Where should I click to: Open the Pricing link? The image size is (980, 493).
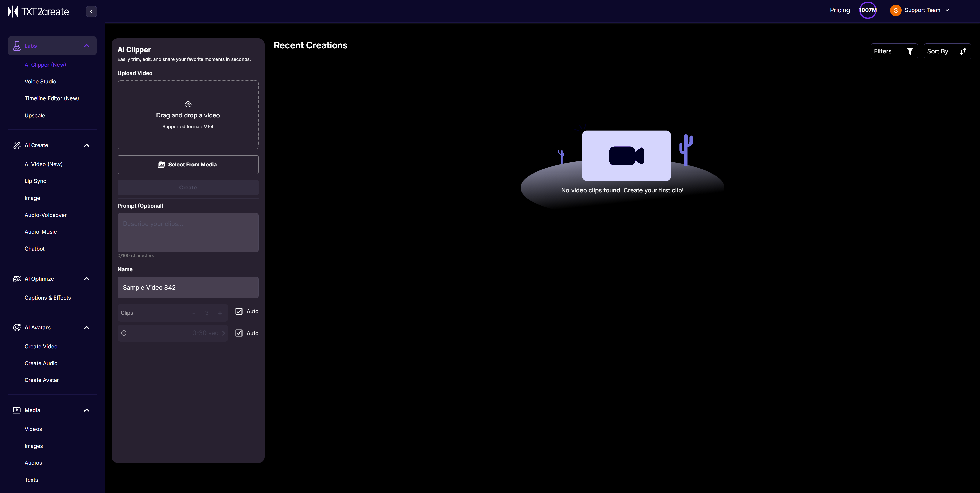840,10
